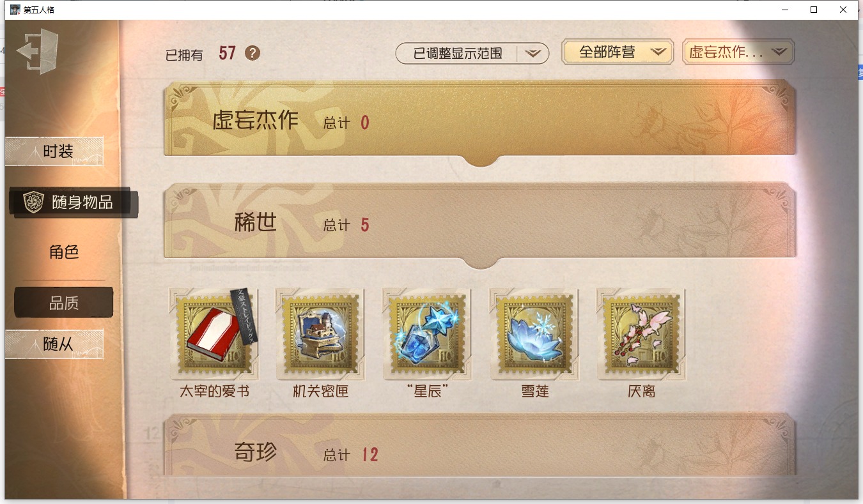
Task: Open the question mark help icon
Action: coord(253,53)
